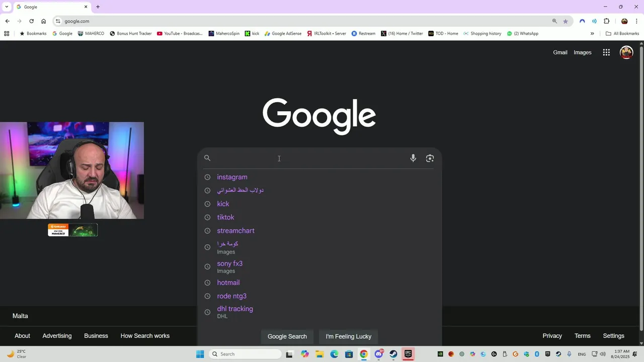Open the kick bookmark in the bookmarks bar
This screenshot has height=362, width=644.
tap(252, 34)
